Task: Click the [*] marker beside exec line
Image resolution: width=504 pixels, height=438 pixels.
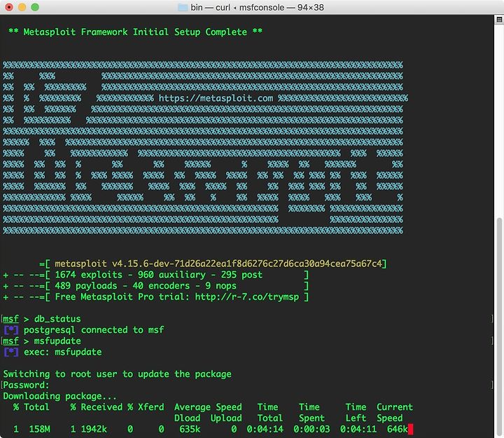Action: coord(11,352)
